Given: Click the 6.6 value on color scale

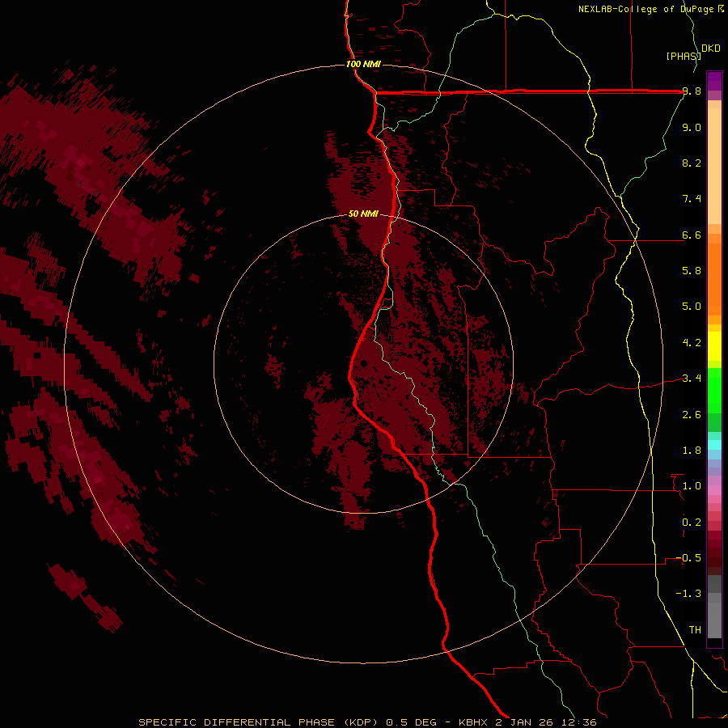Looking at the screenshot, I should point(692,235).
